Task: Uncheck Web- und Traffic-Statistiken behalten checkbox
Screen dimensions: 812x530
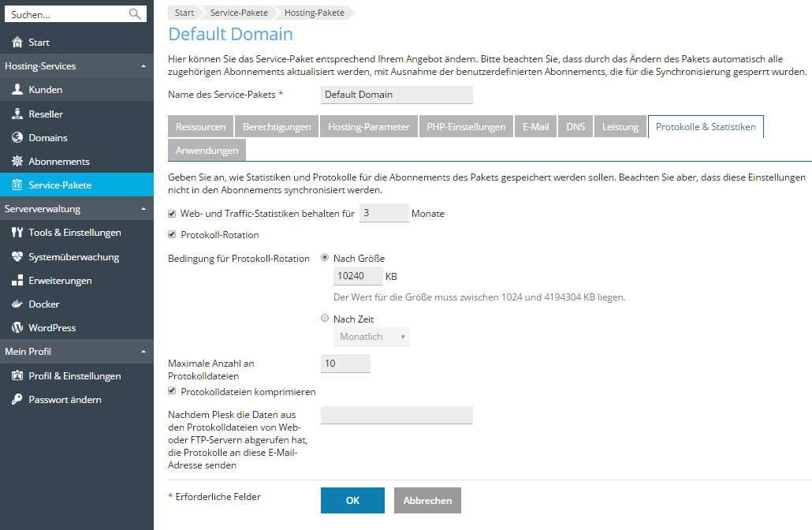Action: click(173, 214)
